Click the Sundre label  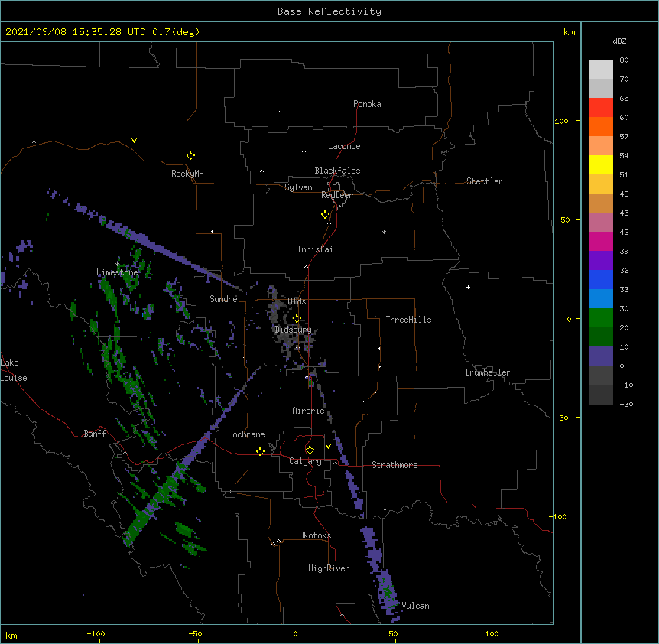point(223,299)
